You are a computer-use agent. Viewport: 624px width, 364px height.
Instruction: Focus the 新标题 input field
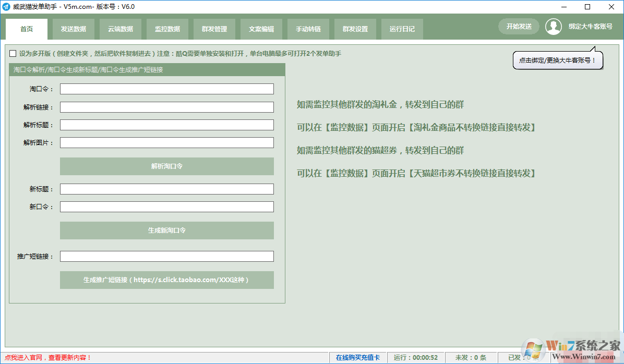pyautogui.click(x=167, y=189)
